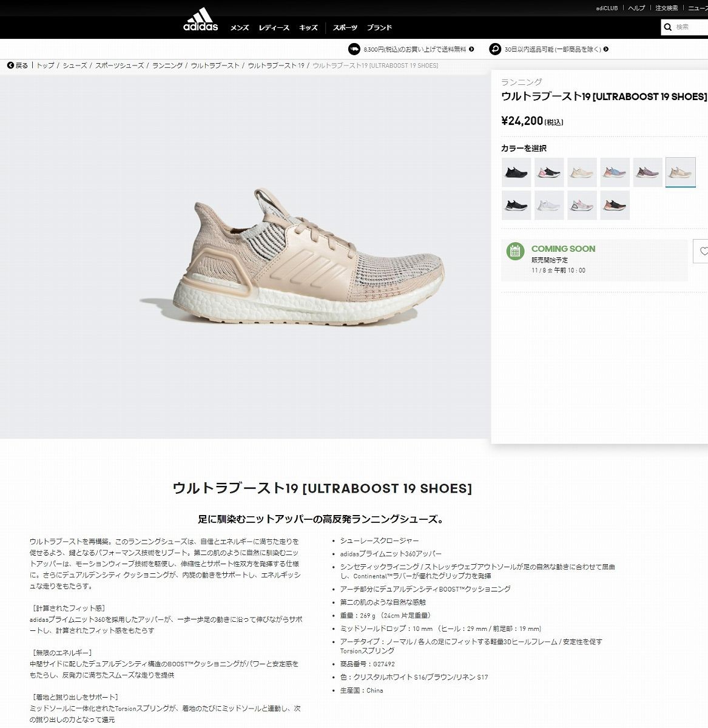Image resolution: width=708 pixels, height=728 pixels.
Task: Open the レディース menu
Action: point(274,28)
